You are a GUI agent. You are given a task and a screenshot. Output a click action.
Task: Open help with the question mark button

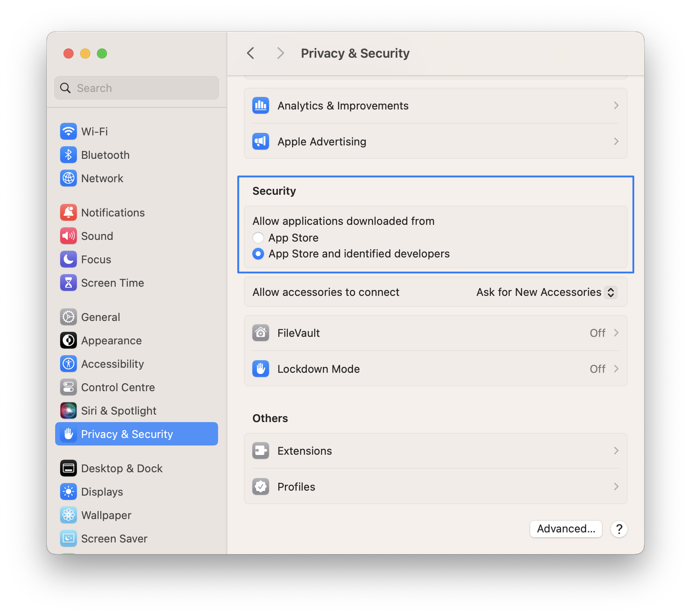coord(619,529)
